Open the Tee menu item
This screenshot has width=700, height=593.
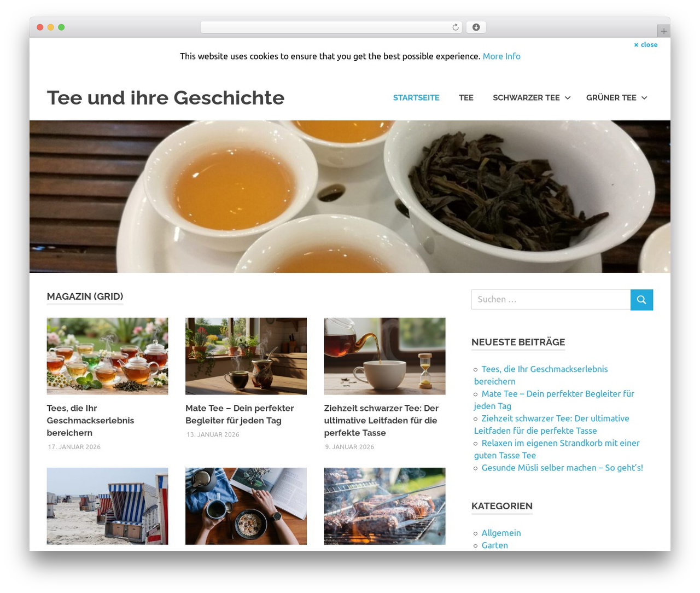[x=466, y=98]
